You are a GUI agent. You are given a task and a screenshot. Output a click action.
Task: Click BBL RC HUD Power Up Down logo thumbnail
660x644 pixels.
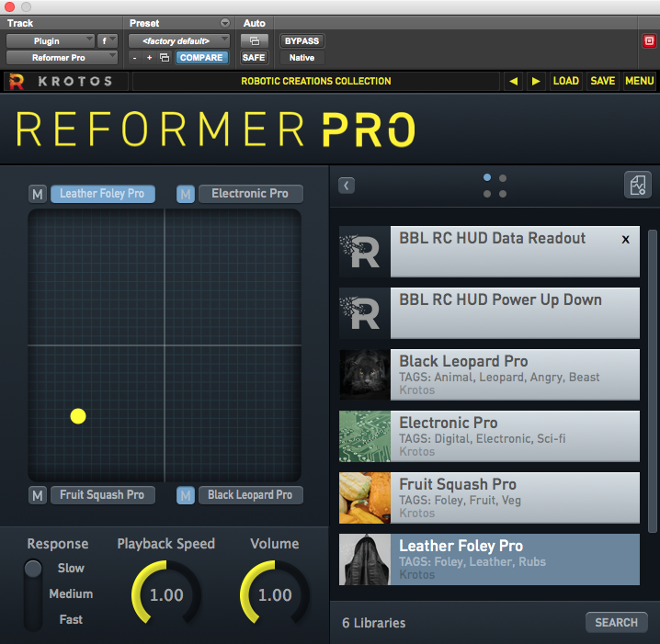click(365, 313)
